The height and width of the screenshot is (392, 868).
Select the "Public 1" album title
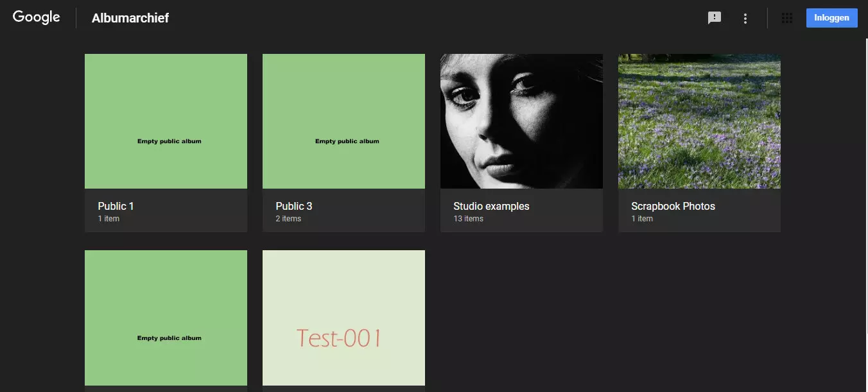tap(116, 206)
